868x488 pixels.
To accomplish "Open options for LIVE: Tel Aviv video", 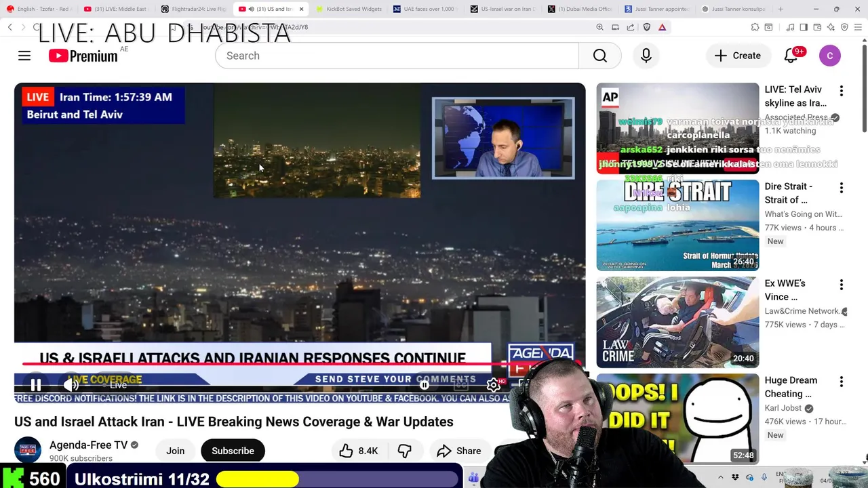I will click(841, 91).
